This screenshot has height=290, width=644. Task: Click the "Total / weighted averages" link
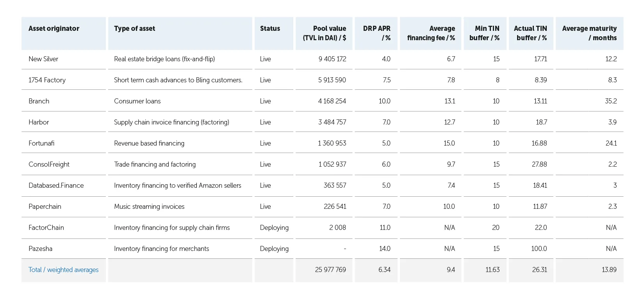click(63, 270)
